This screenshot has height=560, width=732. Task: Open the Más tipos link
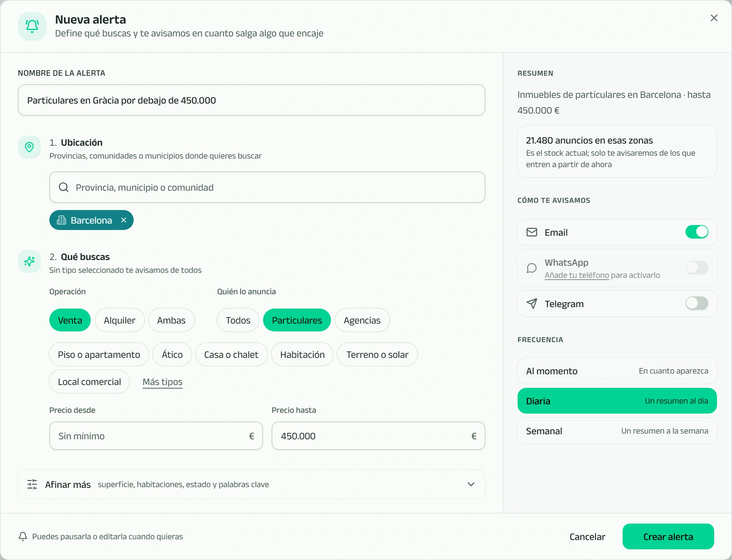click(x=163, y=382)
